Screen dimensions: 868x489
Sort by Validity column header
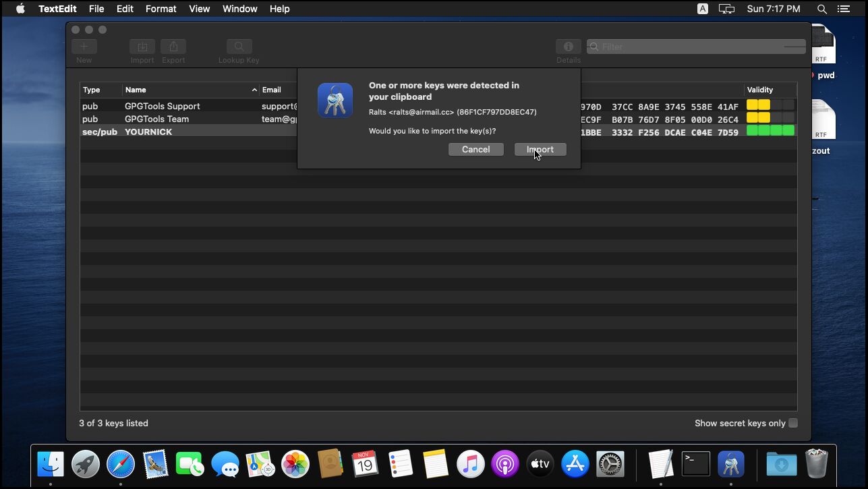pyautogui.click(x=769, y=90)
